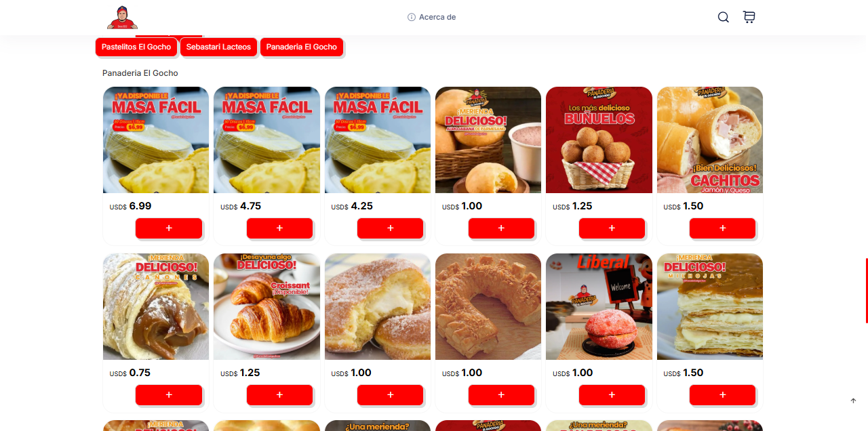Select the Sebastari Lacteos tab
The image size is (868, 431).
[x=218, y=47]
